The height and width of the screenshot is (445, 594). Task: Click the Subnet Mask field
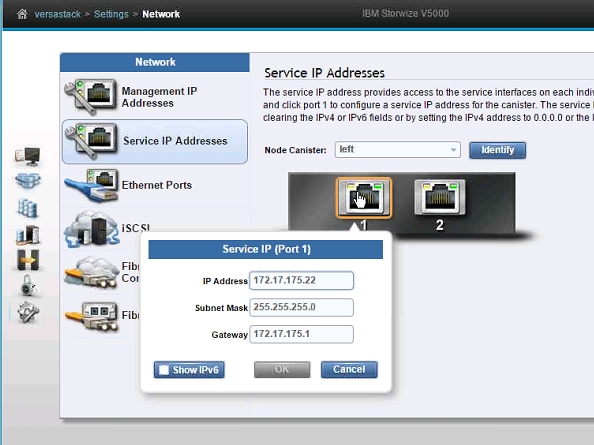coord(302,307)
